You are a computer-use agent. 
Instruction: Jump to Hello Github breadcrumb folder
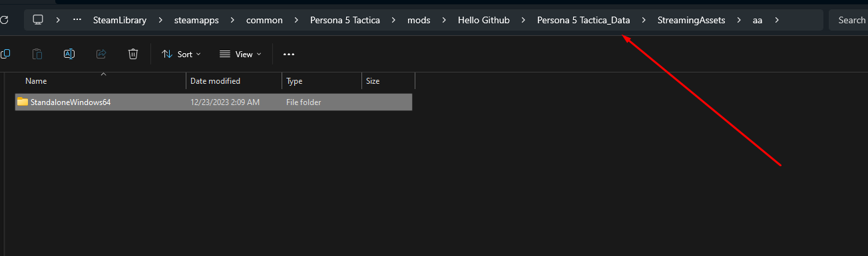(x=484, y=20)
